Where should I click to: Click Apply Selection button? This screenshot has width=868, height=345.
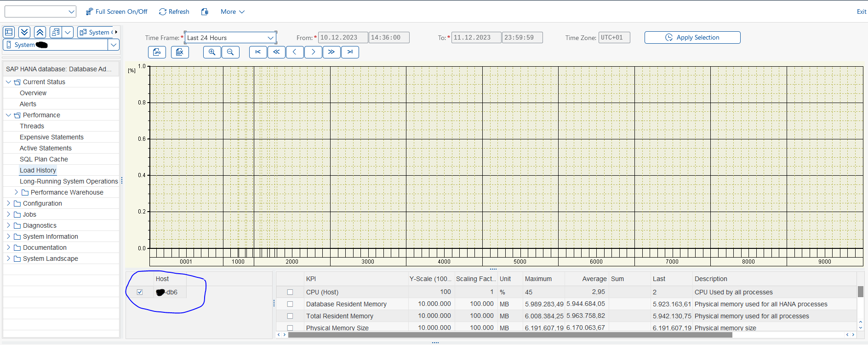point(692,37)
